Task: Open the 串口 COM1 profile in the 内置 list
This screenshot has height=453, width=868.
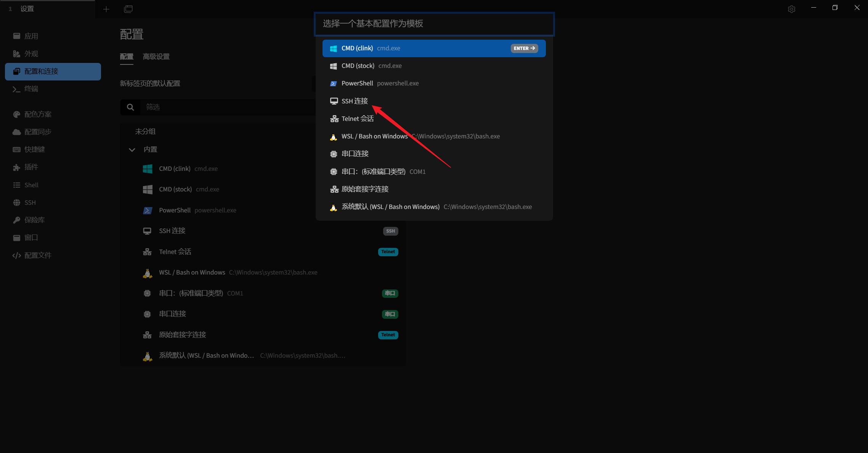Action: click(x=263, y=293)
